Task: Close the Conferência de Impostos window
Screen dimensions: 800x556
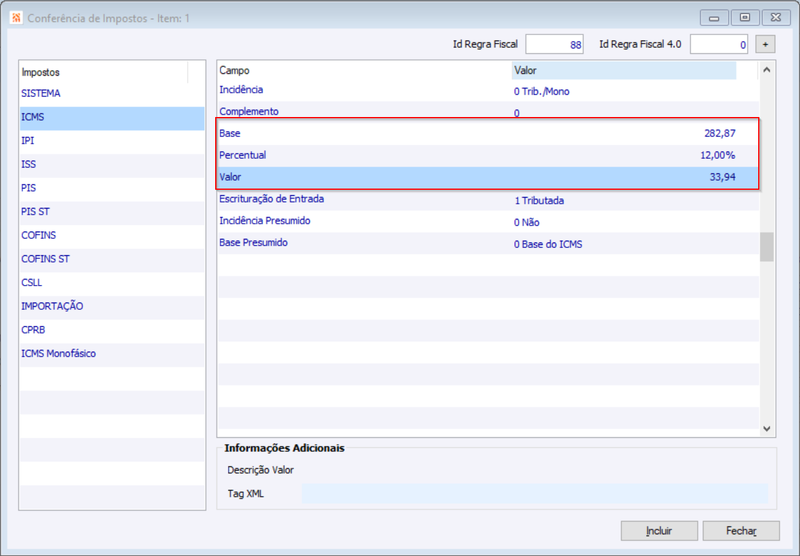Action: pos(776,18)
